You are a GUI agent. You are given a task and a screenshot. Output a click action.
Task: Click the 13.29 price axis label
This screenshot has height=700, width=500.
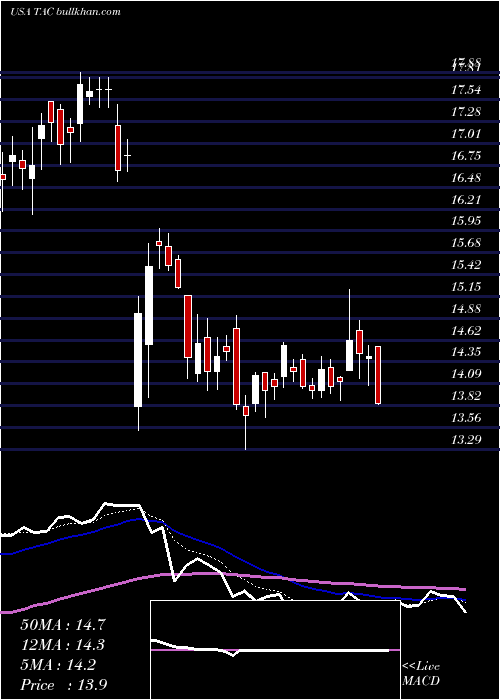(466, 440)
